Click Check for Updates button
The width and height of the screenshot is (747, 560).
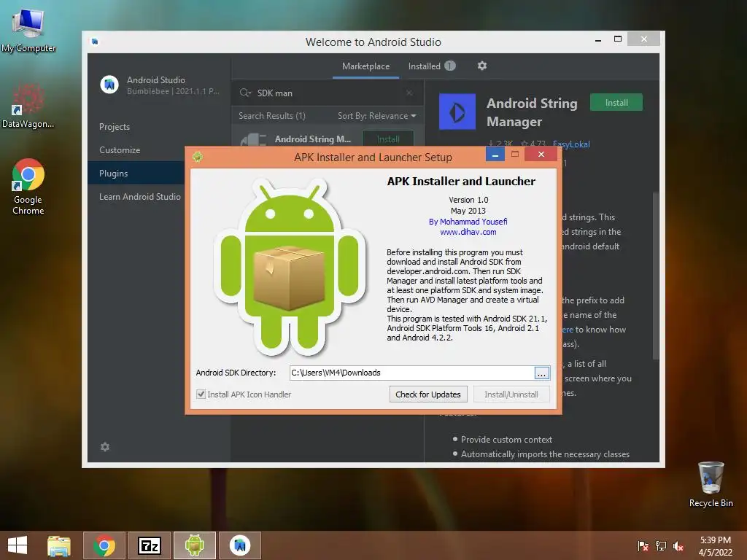tap(427, 394)
